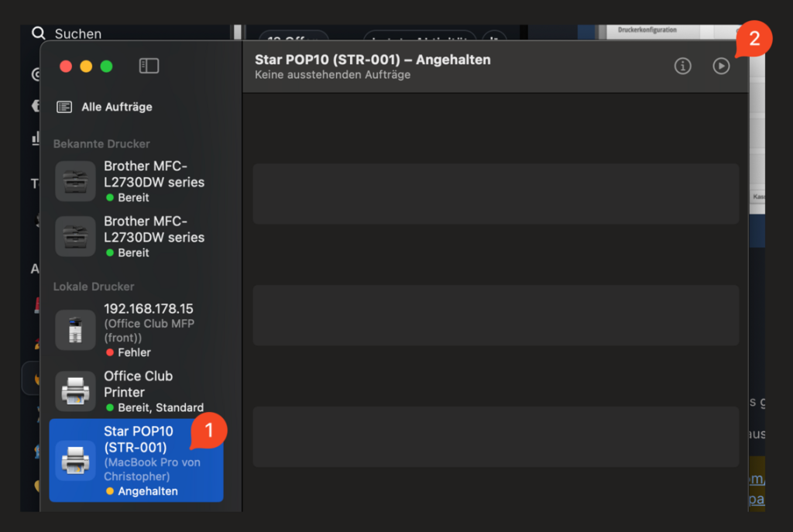Click the Office Club Printer icon
The image size is (793, 532).
75,391
